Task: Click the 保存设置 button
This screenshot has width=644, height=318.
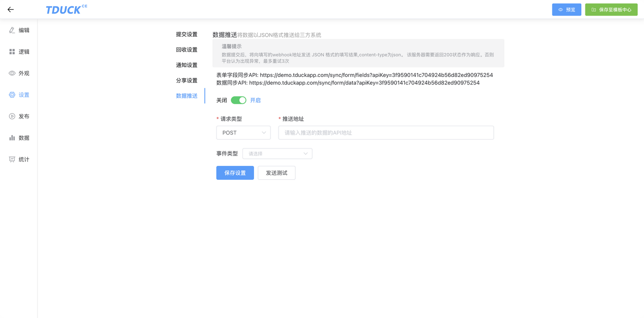Action: pyautogui.click(x=235, y=173)
